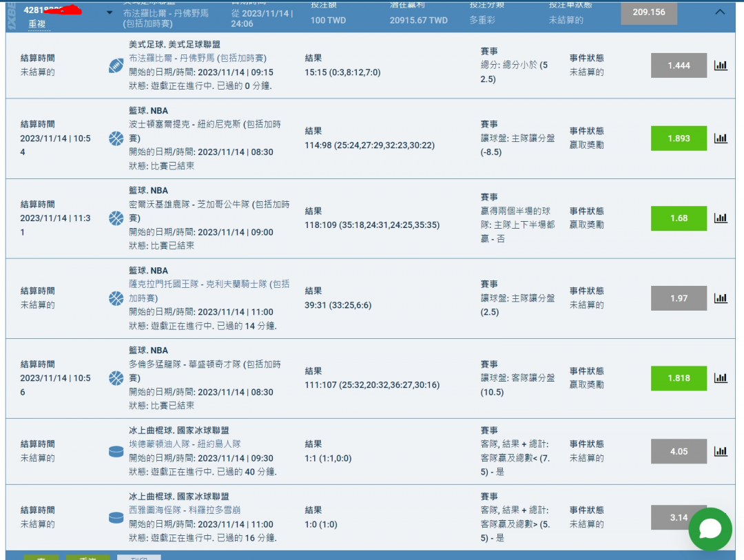744x560 pixels.
Task: Click 贏取獎勵 status beside odds 1.893
Action: click(x=586, y=145)
